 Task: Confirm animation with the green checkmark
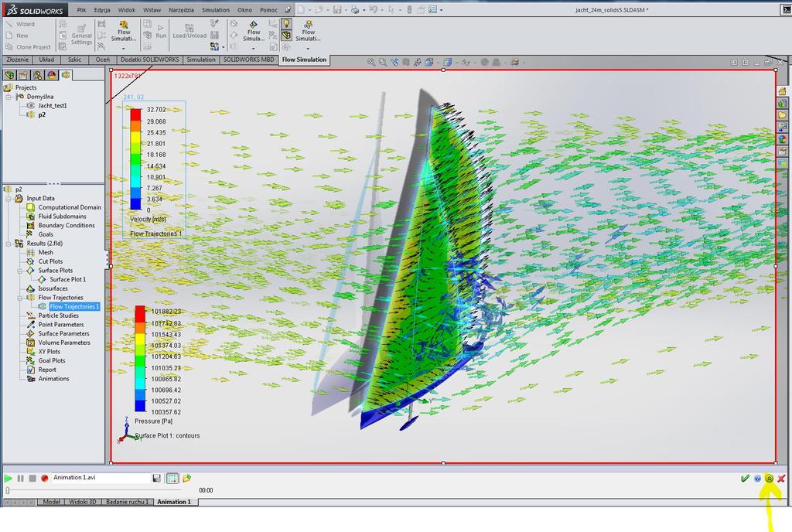745,478
